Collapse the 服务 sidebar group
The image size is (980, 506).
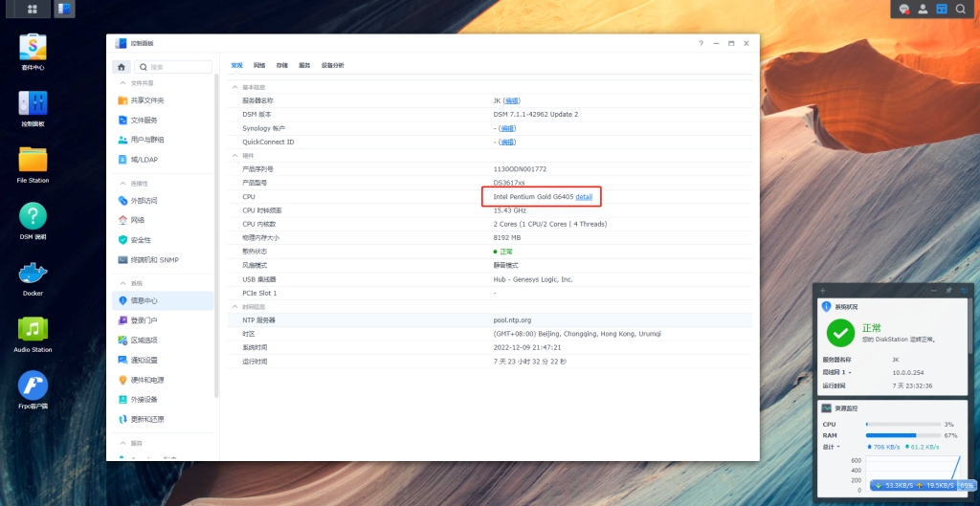(122, 443)
